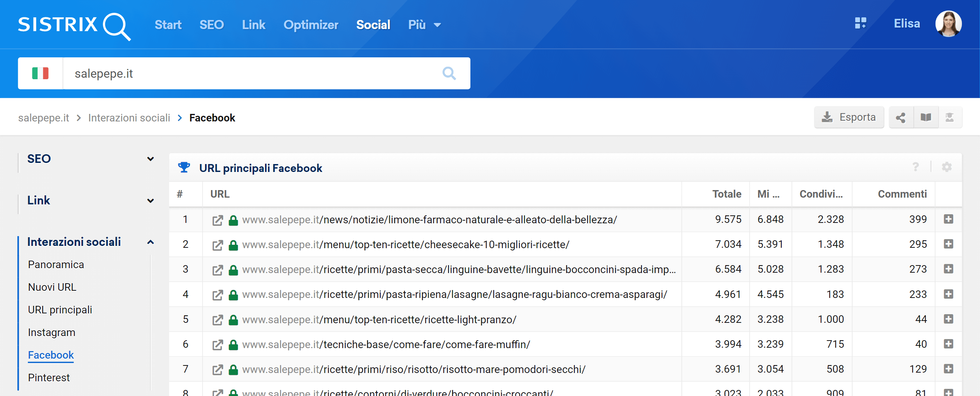Image resolution: width=980 pixels, height=396 pixels.
Task: Open Facebook in the sidebar
Action: point(51,355)
